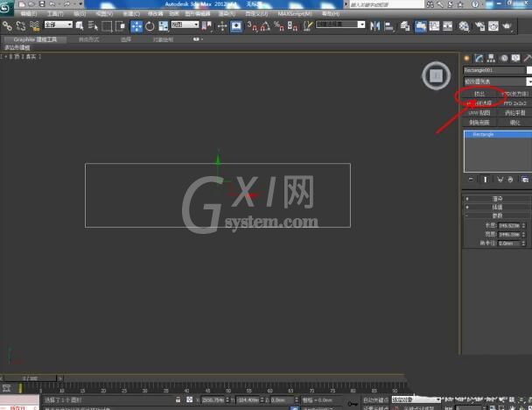Click the Configure Modifier Sets icon
The height and width of the screenshot is (410, 532).
pos(525,180)
